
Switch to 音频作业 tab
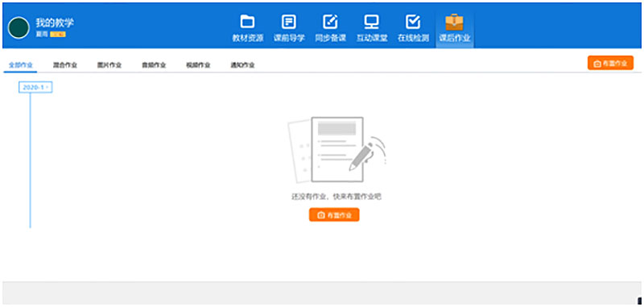(154, 65)
